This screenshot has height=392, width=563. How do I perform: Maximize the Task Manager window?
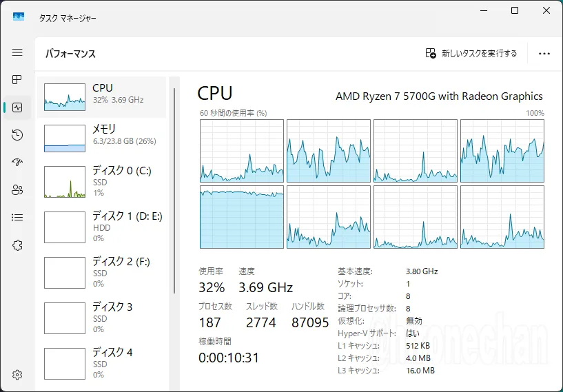515,10
